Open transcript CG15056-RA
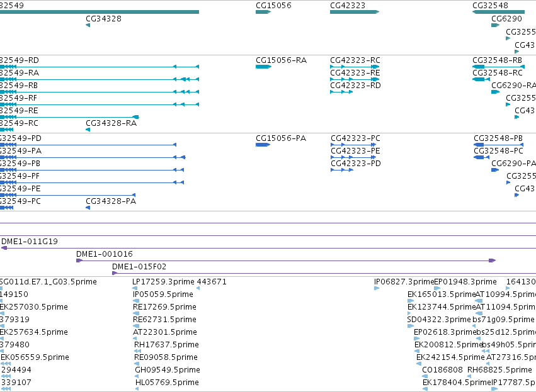Viewport: 536px width, 392px height. [x=281, y=60]
